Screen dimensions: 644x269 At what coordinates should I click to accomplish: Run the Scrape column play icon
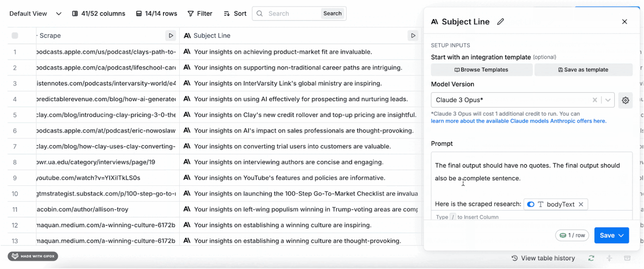point(171,35)
